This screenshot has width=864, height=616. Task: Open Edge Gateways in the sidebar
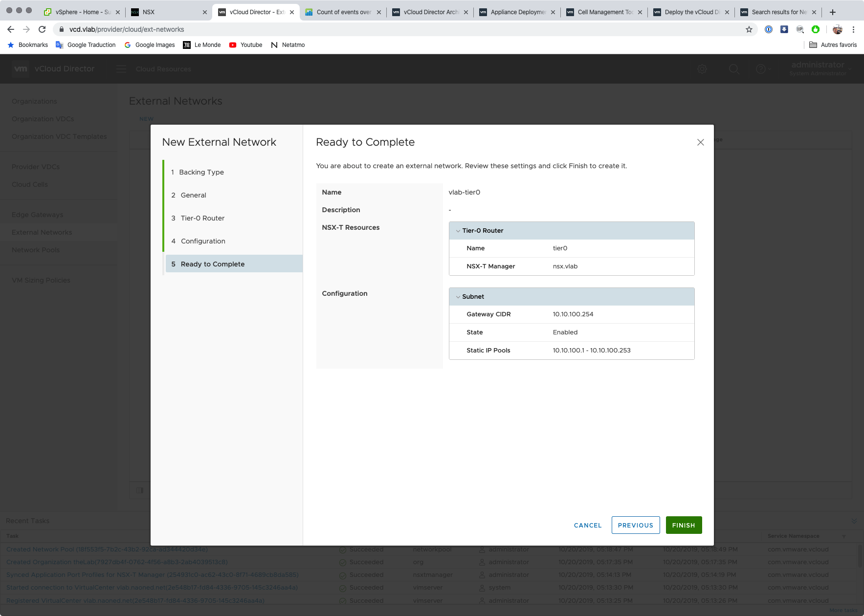click(x=38, y=215)
